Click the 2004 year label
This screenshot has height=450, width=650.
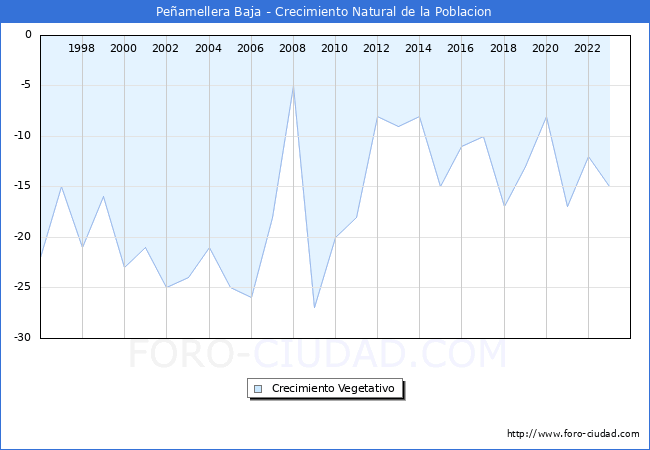tap(208, 48)
